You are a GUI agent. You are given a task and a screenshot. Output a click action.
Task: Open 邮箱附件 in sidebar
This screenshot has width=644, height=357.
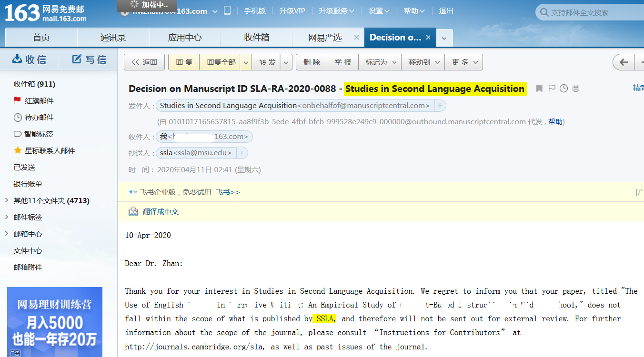point(28,267)
